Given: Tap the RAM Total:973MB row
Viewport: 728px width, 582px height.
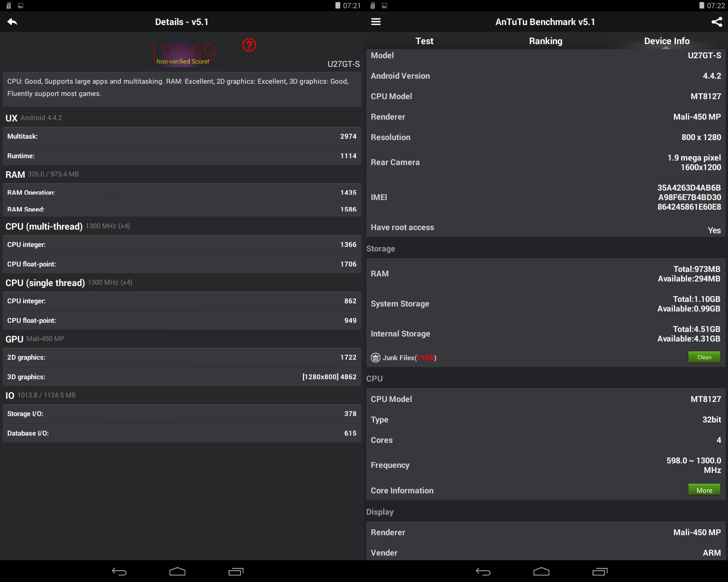Looking at the screenshot, I should pos(546,274).
